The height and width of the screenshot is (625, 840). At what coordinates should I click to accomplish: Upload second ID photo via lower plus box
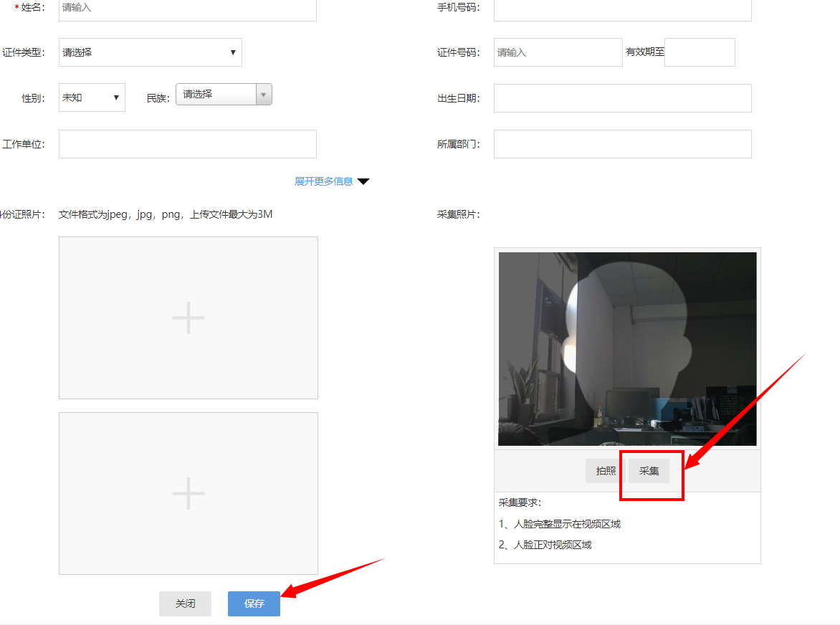(188, 493)
